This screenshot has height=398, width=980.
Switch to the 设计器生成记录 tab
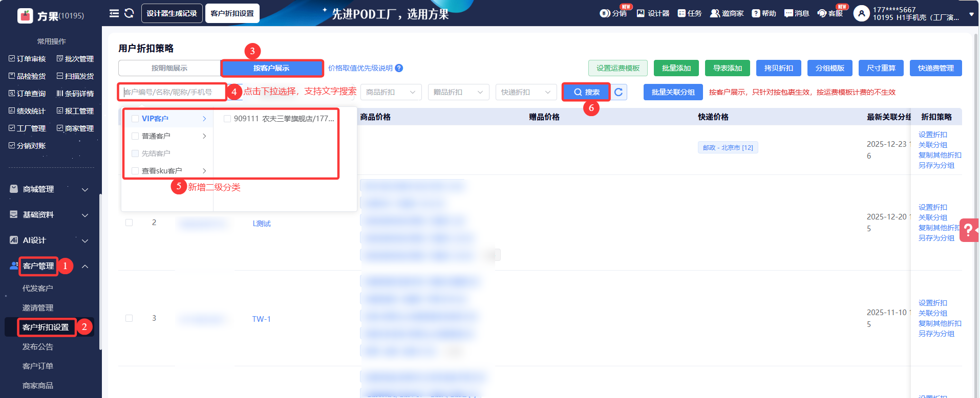[x=172, y=13]
